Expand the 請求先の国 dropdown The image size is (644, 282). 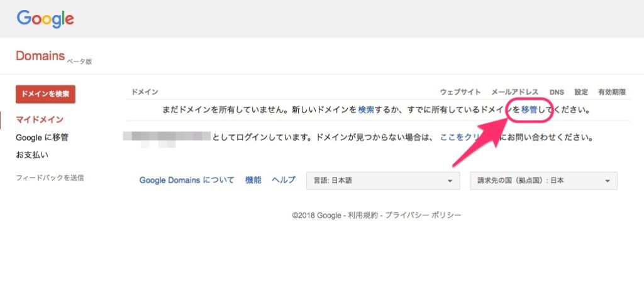543,181
